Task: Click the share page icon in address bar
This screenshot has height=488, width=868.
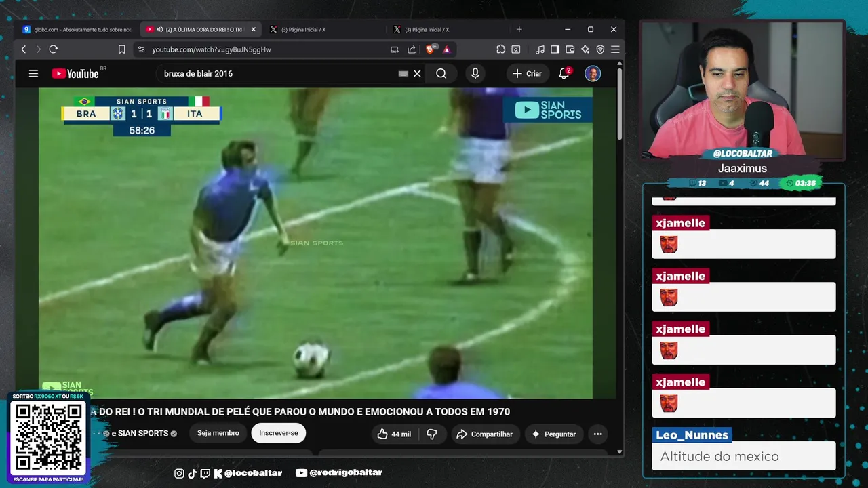Action: pos(412,49)
